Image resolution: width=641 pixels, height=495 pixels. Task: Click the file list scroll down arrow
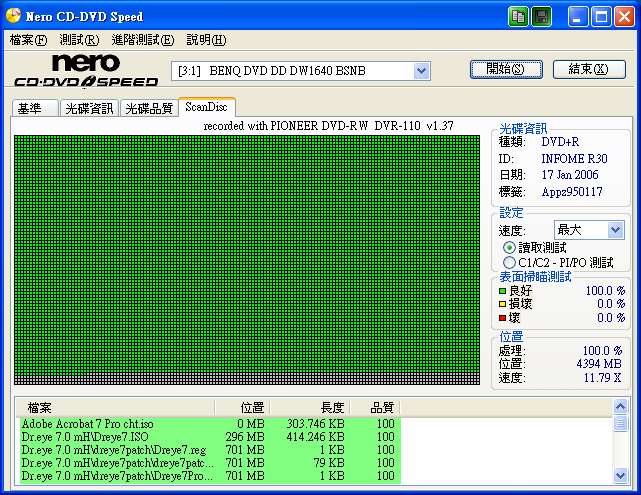click(620, 475)
